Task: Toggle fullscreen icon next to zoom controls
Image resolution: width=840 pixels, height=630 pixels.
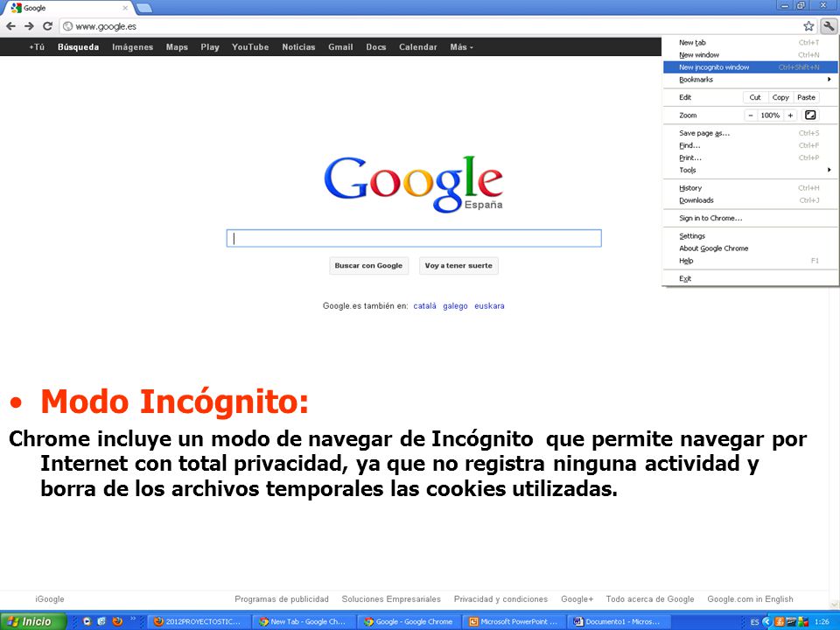Action: coord(810,115)
